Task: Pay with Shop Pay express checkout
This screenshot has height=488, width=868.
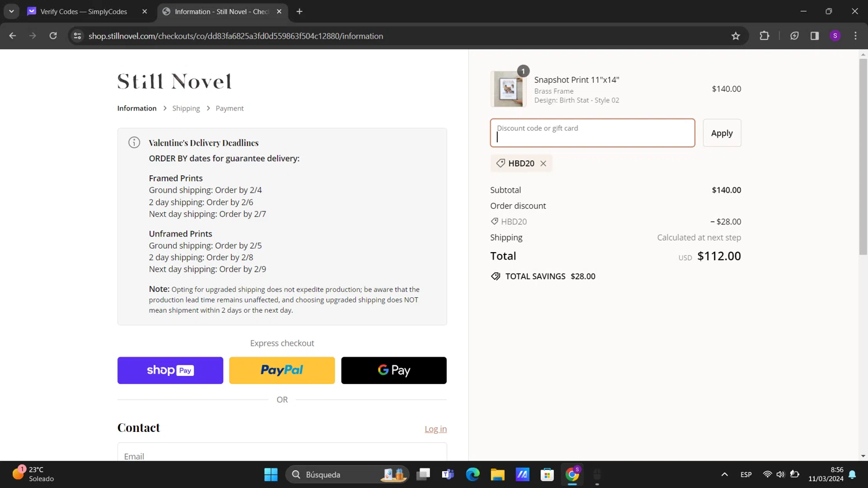Action: tap(170, 371)
